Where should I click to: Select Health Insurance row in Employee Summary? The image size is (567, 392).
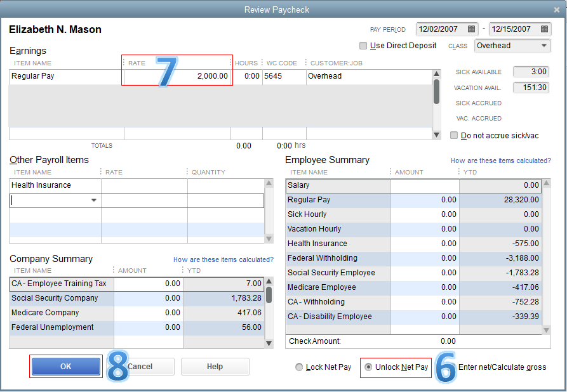pos(414,244)
